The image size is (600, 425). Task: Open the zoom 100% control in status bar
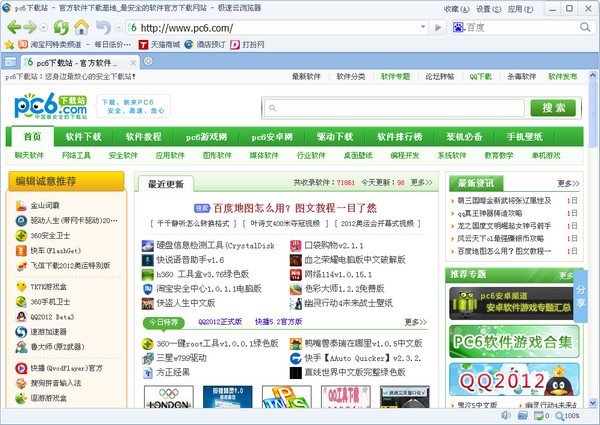coord(567,415)
